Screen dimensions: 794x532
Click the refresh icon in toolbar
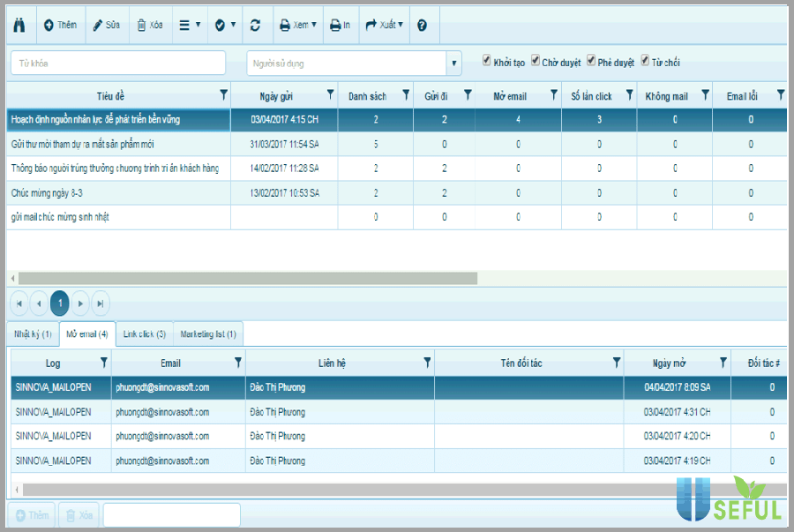(x=255, y=26)
